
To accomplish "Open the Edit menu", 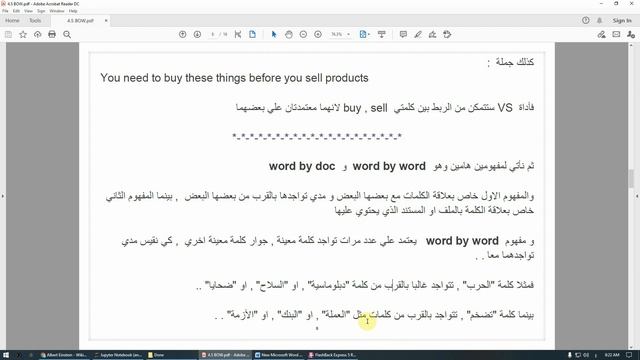I will [x=16, y=11].
